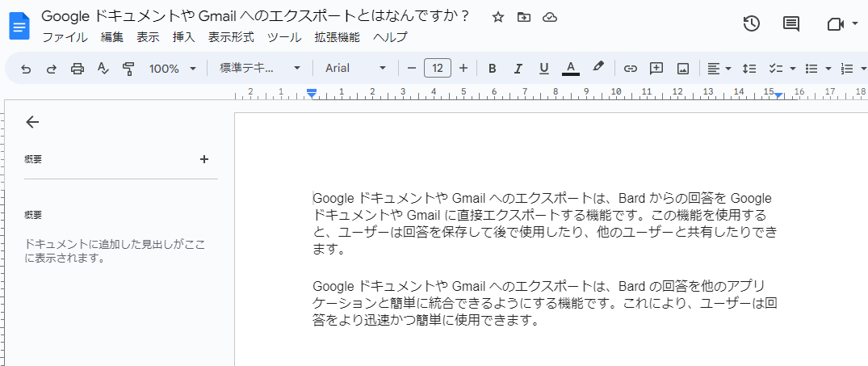Open the 拡張機能 menu
This screenshot has width=868, height=366.
(x=337, y=37)
